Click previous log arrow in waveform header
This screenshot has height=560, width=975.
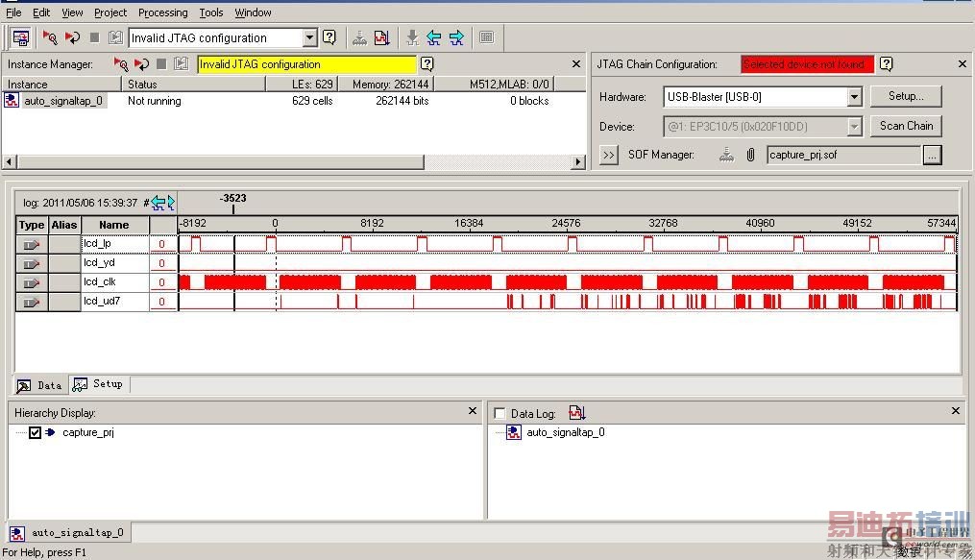[x=158, y=203]
